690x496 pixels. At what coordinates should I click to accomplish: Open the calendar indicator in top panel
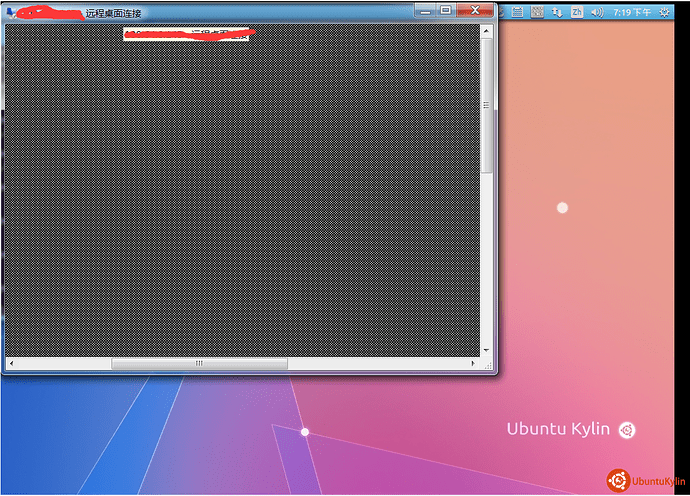point(517,12)
